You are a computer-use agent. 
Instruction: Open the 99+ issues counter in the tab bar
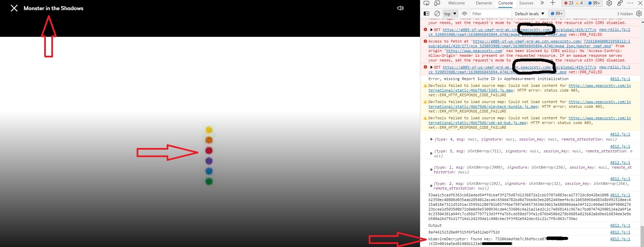594,3
